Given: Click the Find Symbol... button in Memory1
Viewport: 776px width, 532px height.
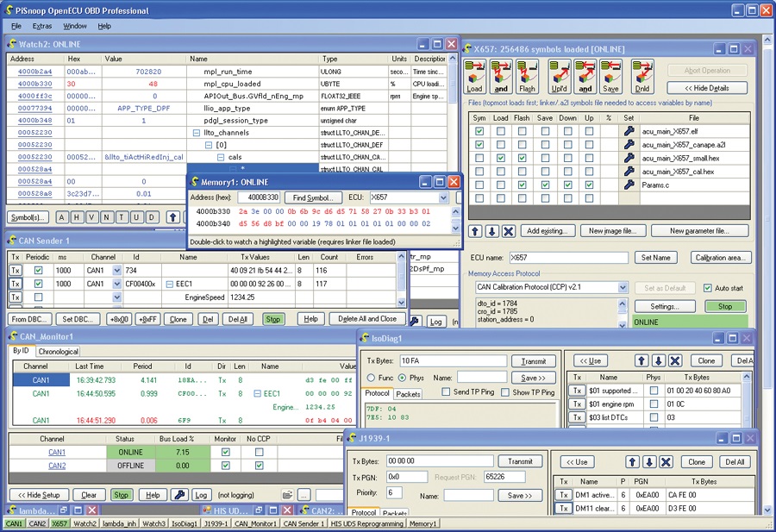Looking at the screenshot, I should [313, 198].
